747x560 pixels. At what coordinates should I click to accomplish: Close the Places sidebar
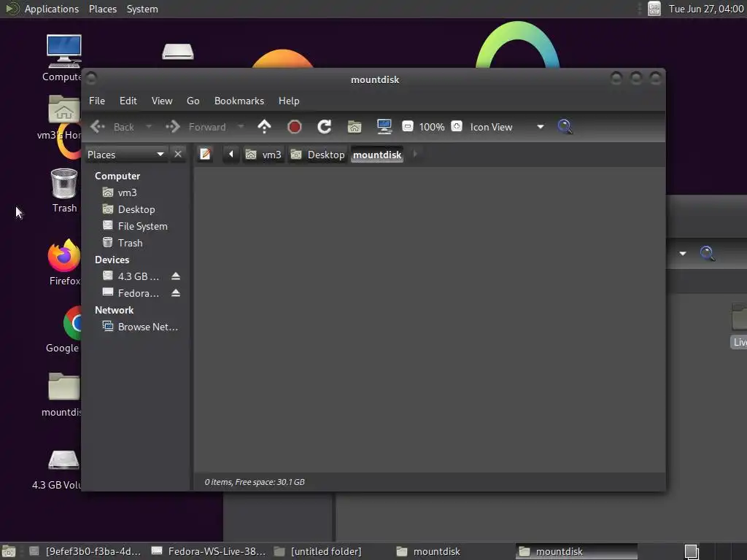(178, 155)
